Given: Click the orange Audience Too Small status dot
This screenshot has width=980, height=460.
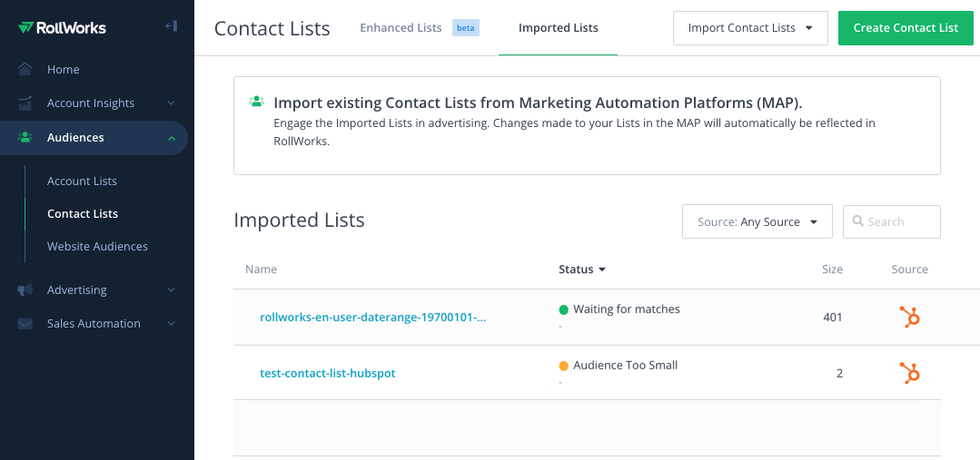Looking at the screenshot, I should click(563, 366).
